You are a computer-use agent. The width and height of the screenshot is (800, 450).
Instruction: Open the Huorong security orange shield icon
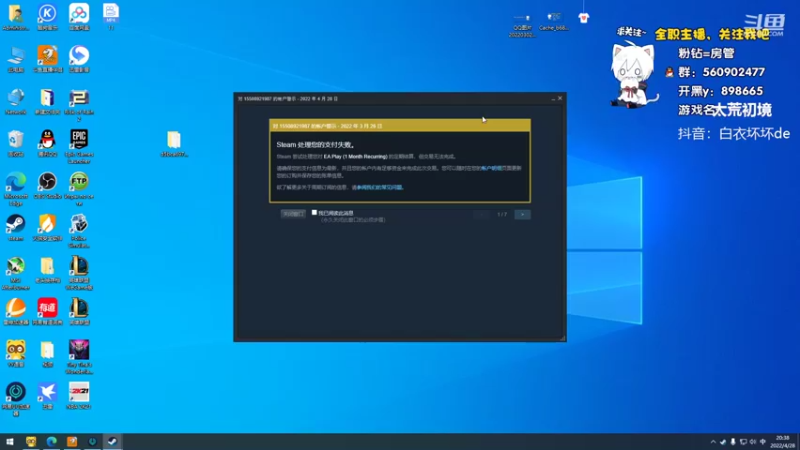(x=47, y=228)
